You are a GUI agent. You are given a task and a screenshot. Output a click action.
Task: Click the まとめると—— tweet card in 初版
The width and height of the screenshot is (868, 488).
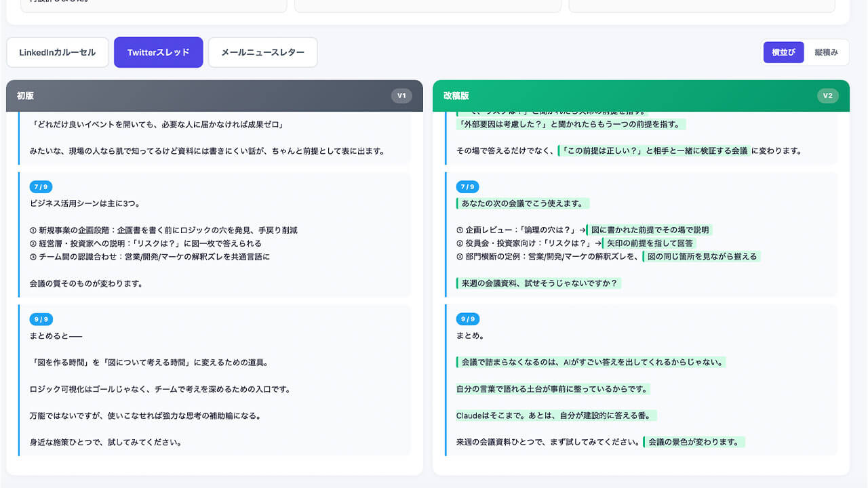coord(214,380)
